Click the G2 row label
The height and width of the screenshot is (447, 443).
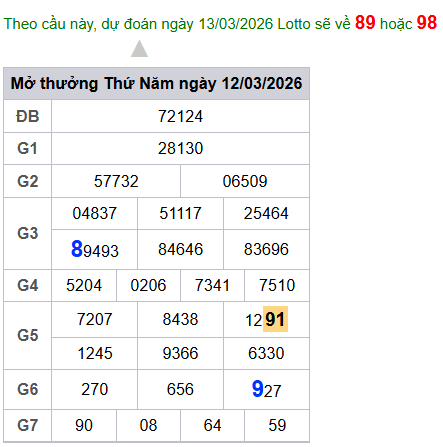(28, 181)
